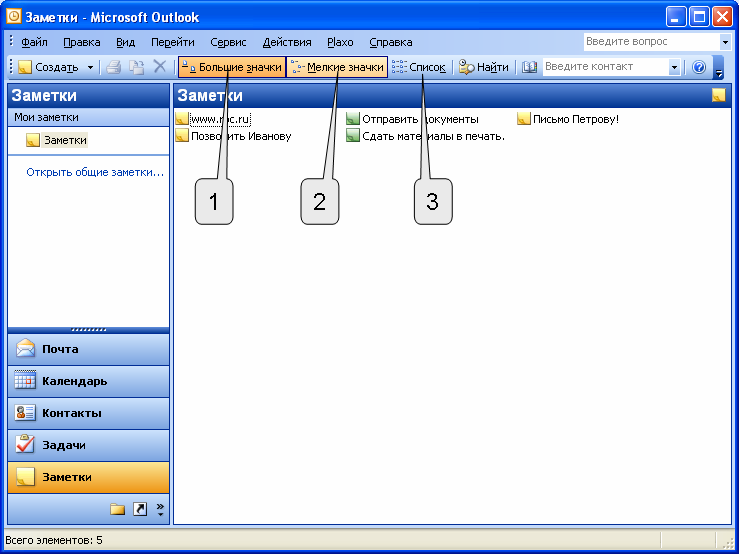The image size is (739, 554).
Task: Open the Задачи navigation pane
Action: (89, 445)
